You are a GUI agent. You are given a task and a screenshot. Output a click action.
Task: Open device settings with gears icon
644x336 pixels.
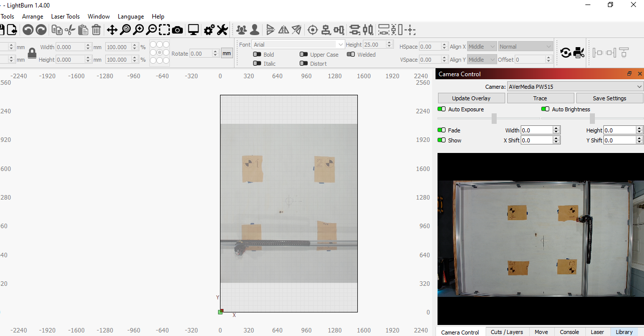pyautogui.click(x=209, y=30)
